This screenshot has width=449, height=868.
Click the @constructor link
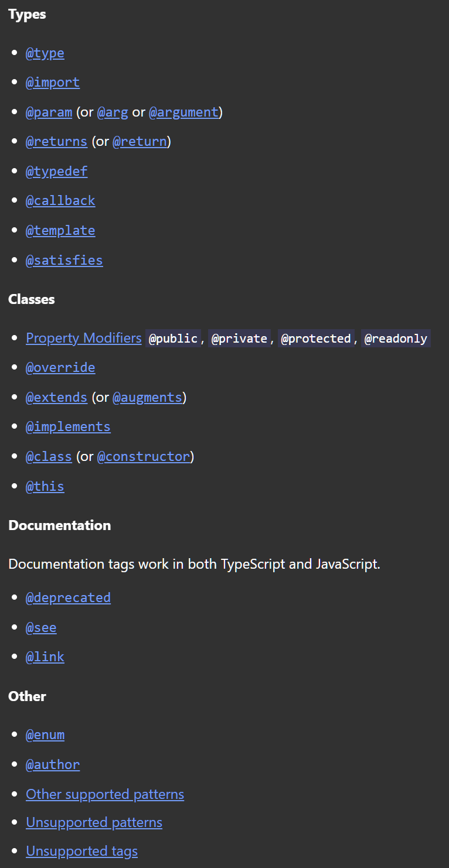(x=144, y=456)
